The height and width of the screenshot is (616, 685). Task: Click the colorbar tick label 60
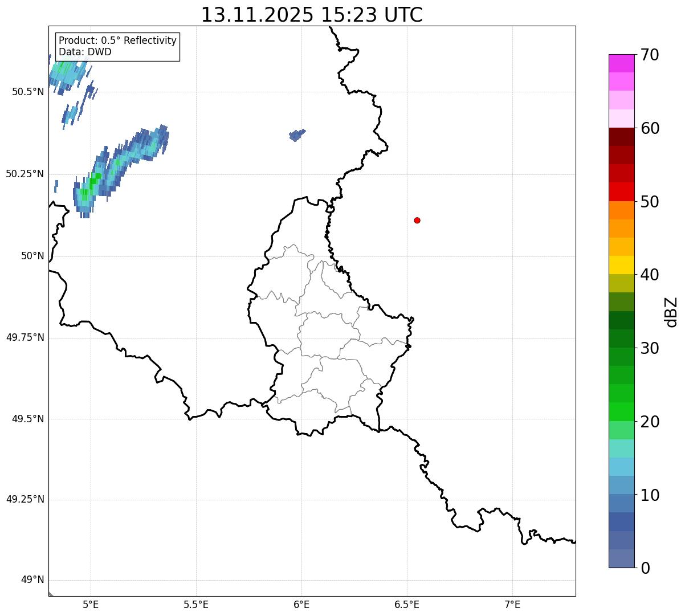[x=650, y=128]
